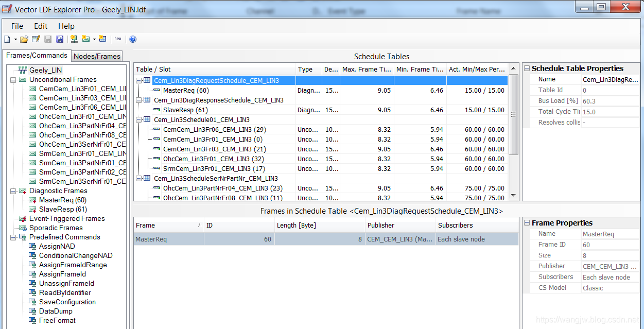This screenshot has width=644, height=329.
Task: Open the Help menu
Action: point(66,26)
